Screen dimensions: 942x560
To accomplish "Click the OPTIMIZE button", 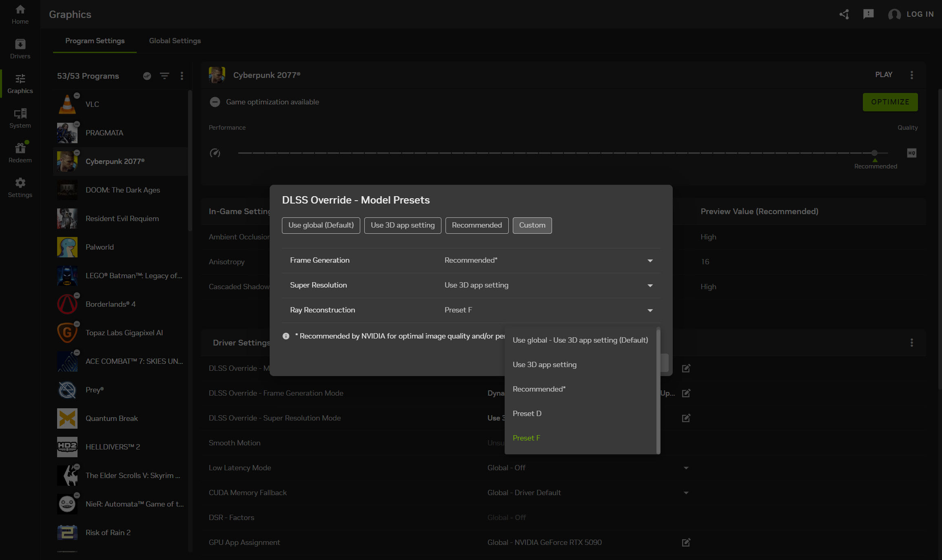I will tap(890, 102).
